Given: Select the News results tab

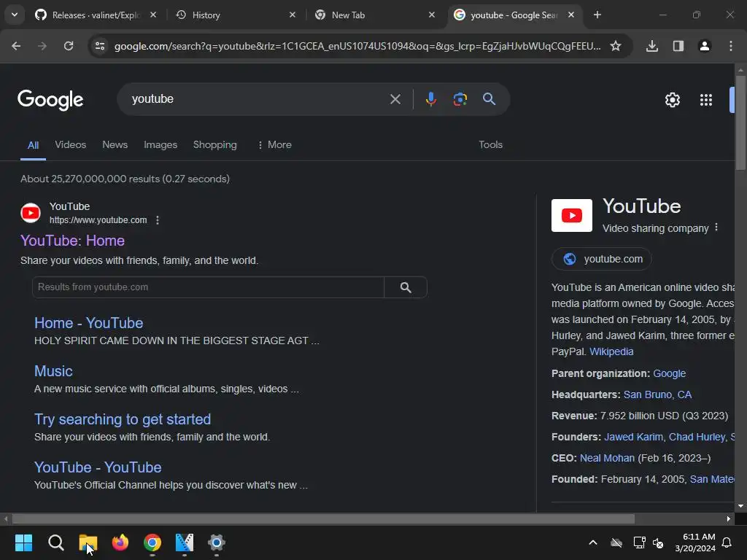Looking at the screenshot, I should point(115,145).
